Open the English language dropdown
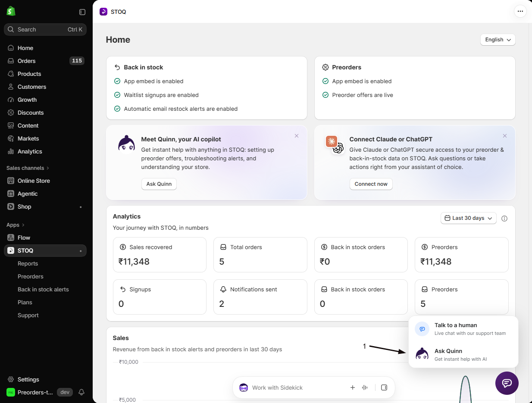Viewport: 532px width, 403px height. (x=498, y=40)
